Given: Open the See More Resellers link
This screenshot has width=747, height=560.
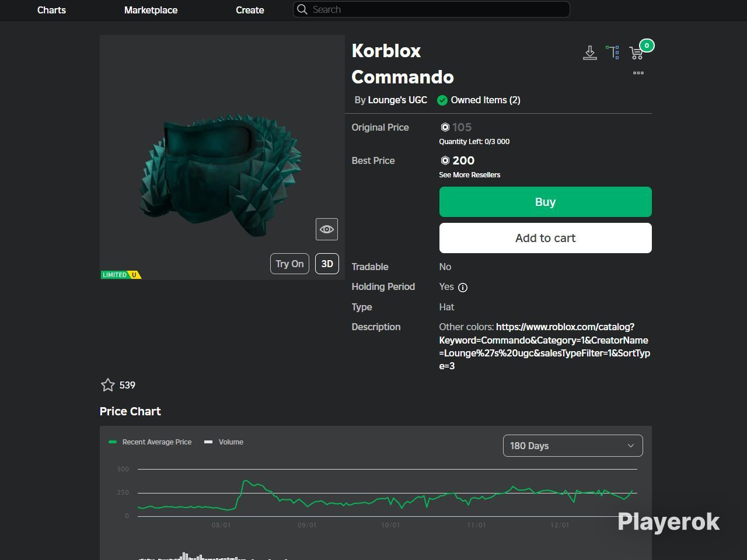Looking at the screenshot, I should click(470, 175).
